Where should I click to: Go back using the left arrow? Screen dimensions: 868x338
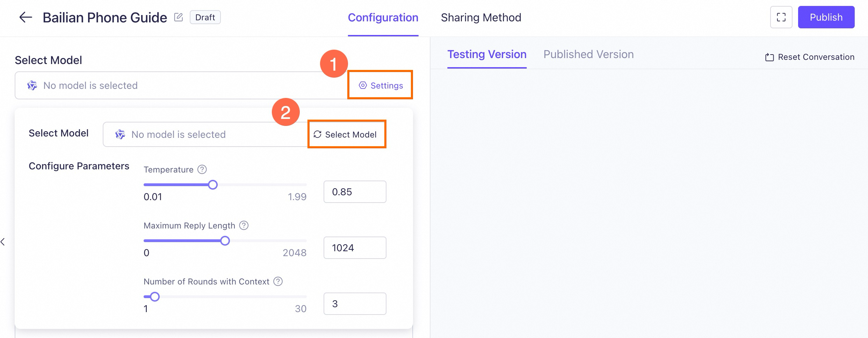pos(26,17)
